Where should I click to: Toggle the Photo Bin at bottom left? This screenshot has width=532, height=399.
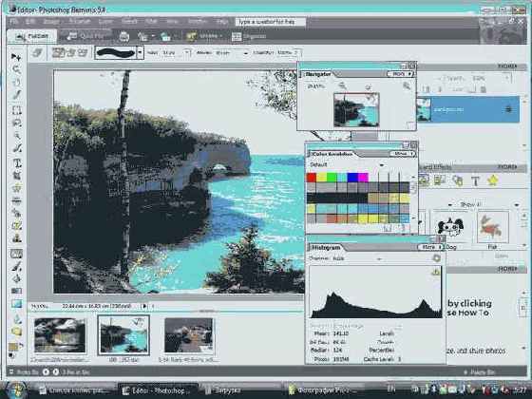click(x=24, y=372)
